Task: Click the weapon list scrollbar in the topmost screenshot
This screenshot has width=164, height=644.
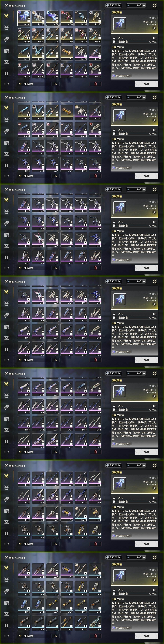Action: click(x=104, y=15)
